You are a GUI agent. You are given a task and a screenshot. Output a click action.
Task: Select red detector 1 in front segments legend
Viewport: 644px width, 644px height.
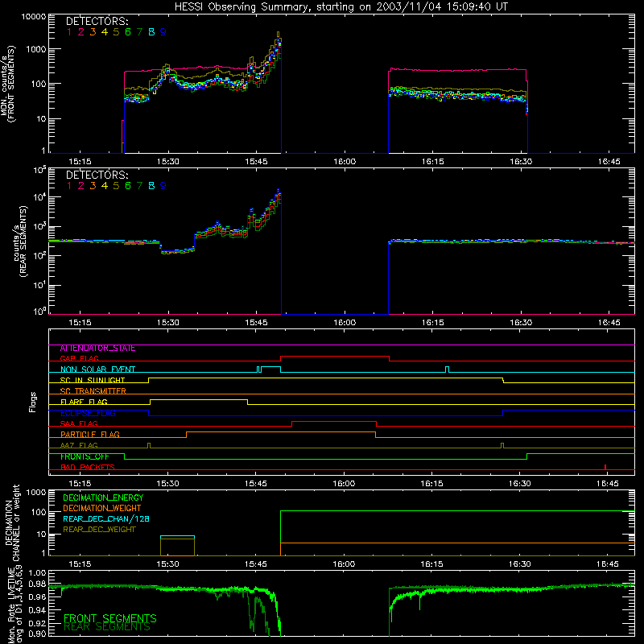pyautogui.click(x=69, y=32)
